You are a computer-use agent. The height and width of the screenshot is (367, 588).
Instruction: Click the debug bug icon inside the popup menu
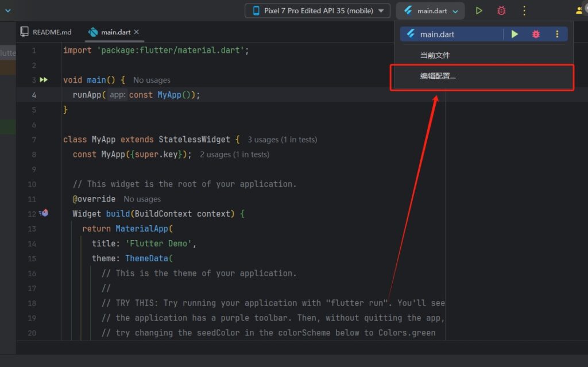535,34
